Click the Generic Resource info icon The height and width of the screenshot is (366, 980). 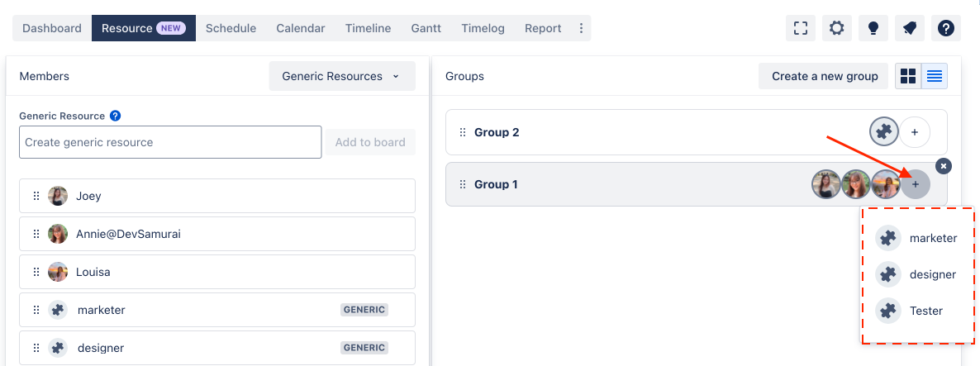tap(115, 116)
